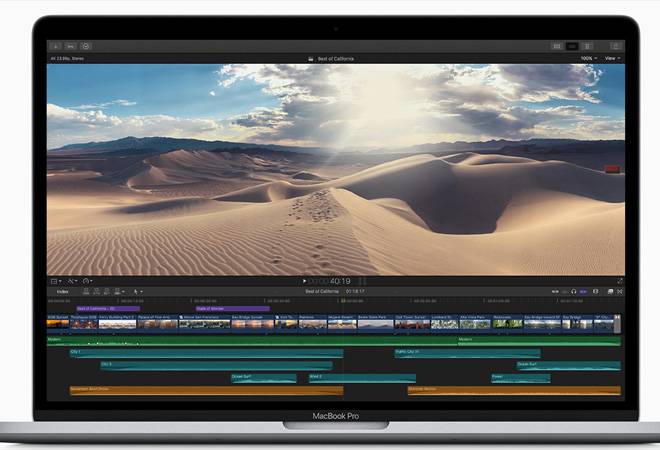This screenshot has height=450, width=660.
Task: Select the Bay Bridge Sunset clip
Action: (253, 322)
